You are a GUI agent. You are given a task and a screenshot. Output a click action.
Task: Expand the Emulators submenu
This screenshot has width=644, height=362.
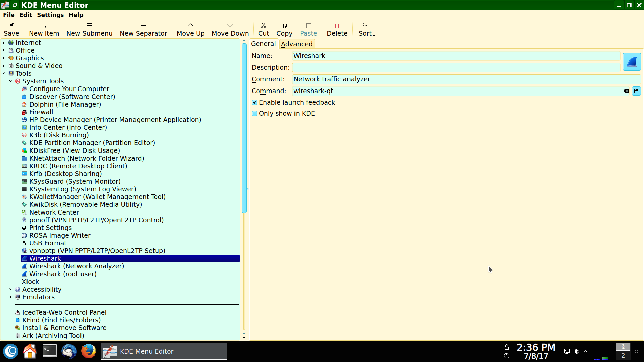[x=10, y=297]
